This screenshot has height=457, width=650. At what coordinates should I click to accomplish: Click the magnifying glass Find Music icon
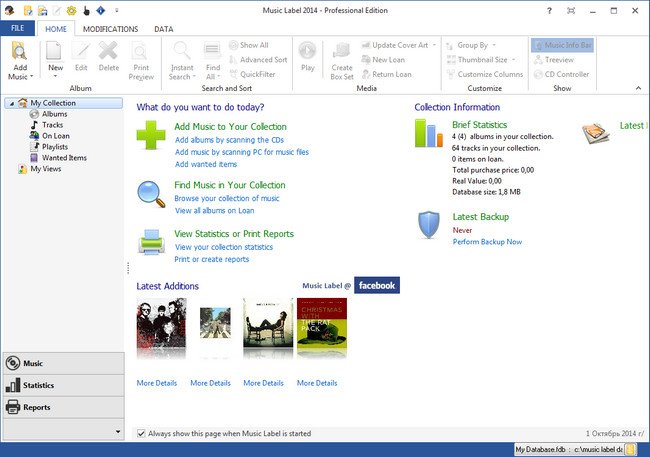point(151,194)
